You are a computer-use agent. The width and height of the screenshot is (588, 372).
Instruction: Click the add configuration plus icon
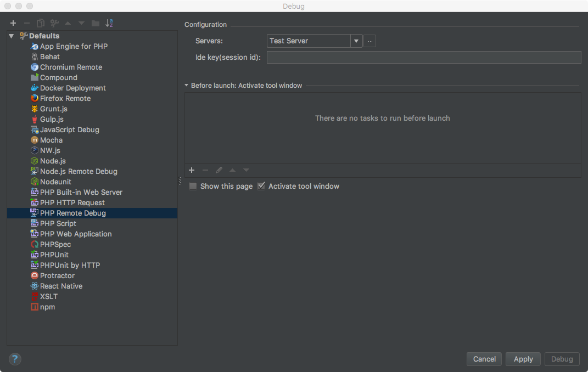pos(13,23)
